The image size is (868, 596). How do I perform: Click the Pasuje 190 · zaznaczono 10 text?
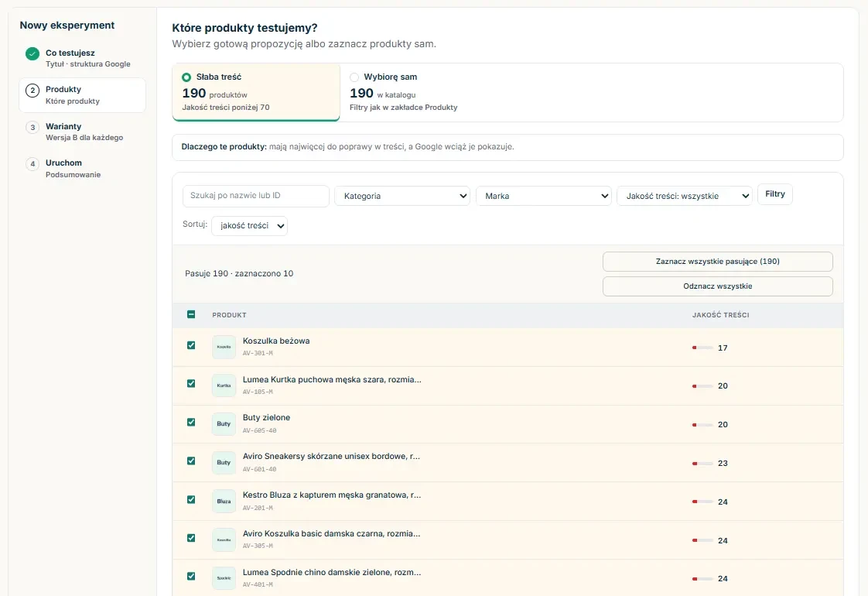[x=239, y=274]
